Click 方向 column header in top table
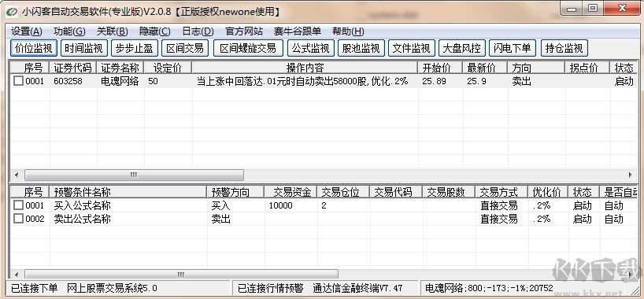644x299 pixels. (x=536, y=68)
